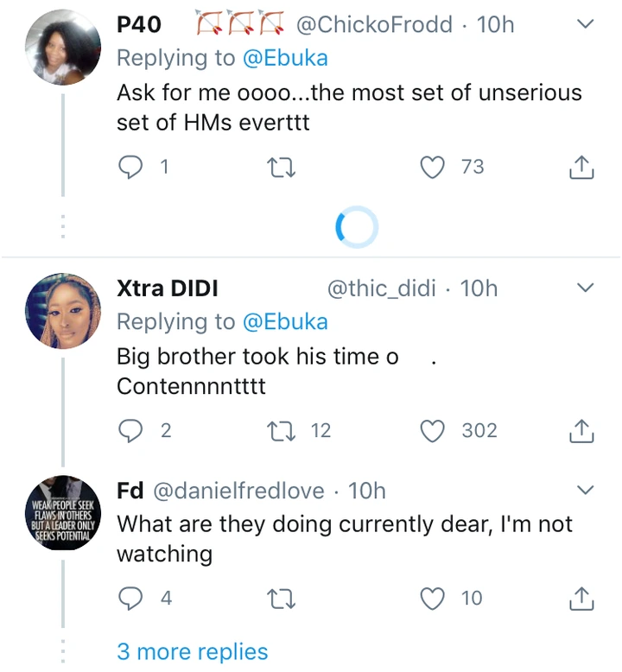Open @Ebuka mention in Xtra DIDI's reply

coord(285,322)
